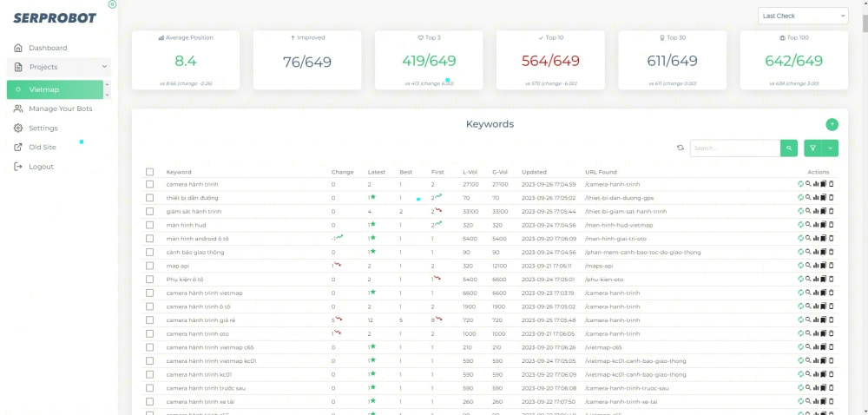The height and width of the screenshot is (415, 868).
Task: Check the box for 'thiết bị dẫn đường'
Action: point(149,198)
